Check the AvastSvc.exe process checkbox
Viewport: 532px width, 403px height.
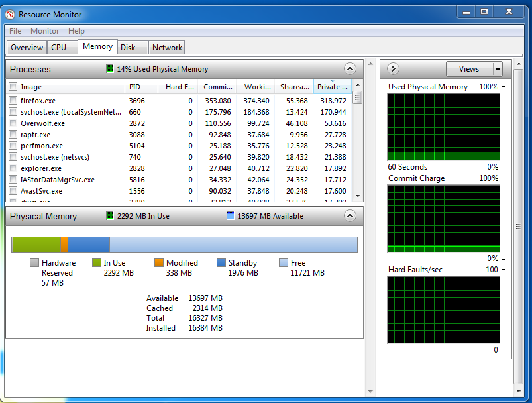click(13, 190)
